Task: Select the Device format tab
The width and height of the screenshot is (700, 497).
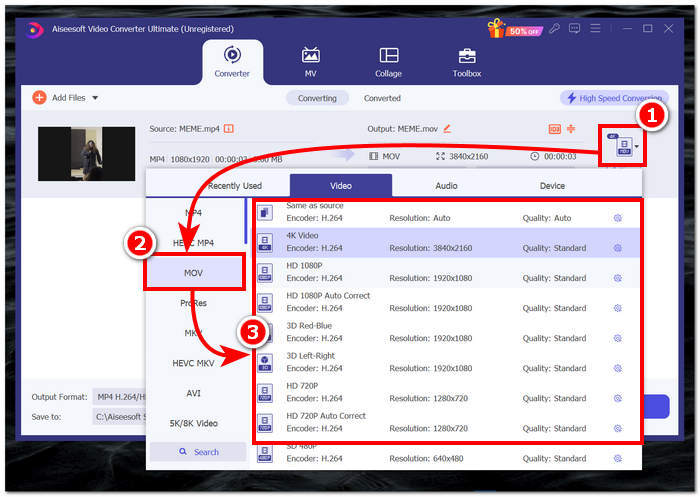Action: pyautogui.click(x=552, y=186)
